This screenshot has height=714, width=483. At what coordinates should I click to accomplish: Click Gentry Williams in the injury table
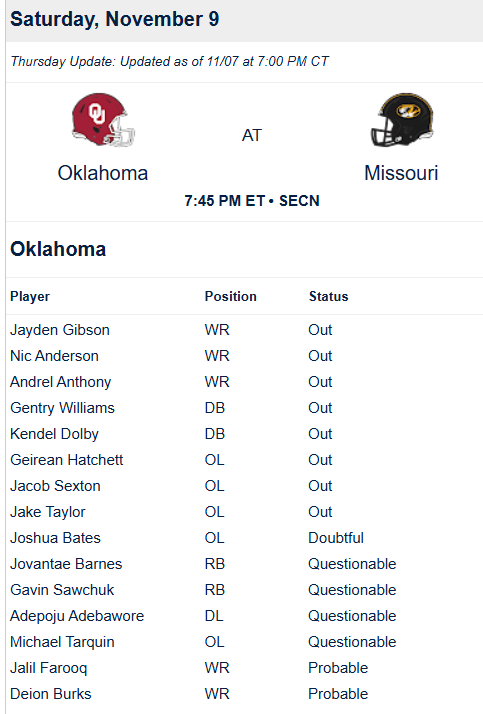[x=62, y=408]
